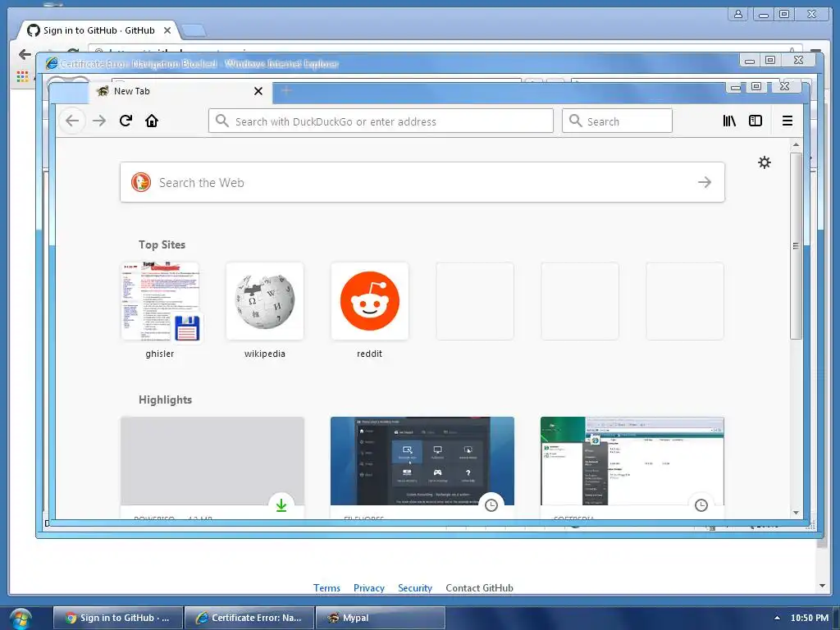Close the New Tab tab
The image size is (840, 630).
(x=258, y=91)
